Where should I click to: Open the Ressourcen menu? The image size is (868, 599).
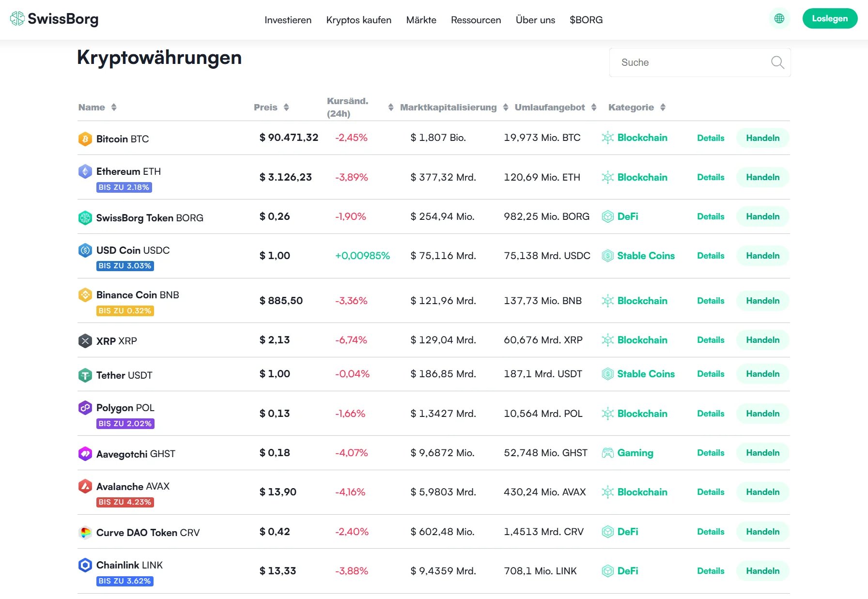(x=476, y=20)
